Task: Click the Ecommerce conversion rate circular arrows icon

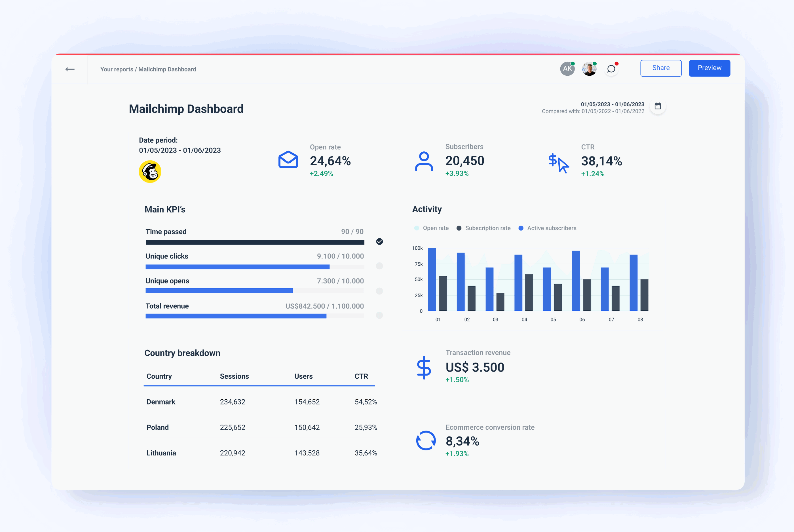Action: 425,441
